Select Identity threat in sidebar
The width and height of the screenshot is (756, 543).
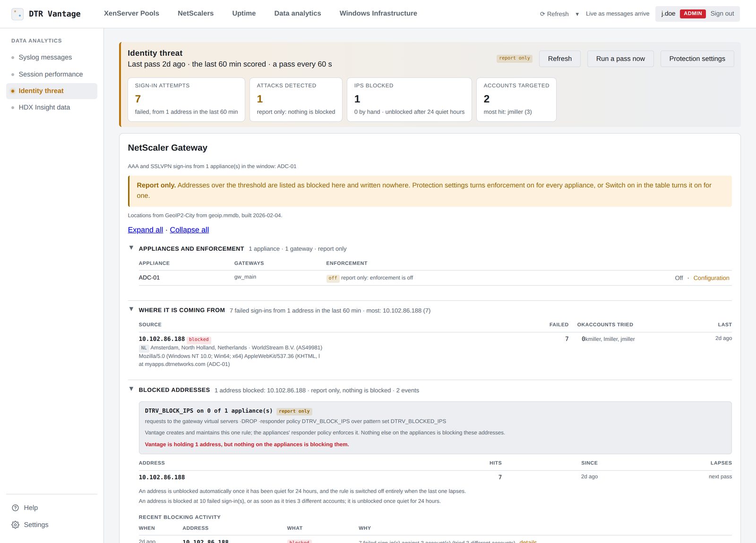coord(52,91)
